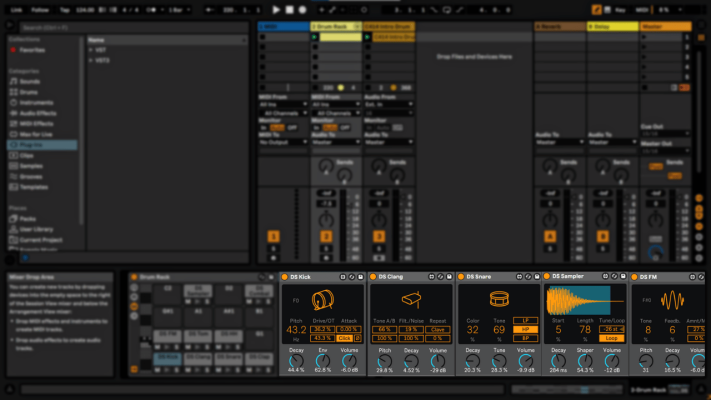
Task: Toggle Return B track activator
Action: click(603, 236)
